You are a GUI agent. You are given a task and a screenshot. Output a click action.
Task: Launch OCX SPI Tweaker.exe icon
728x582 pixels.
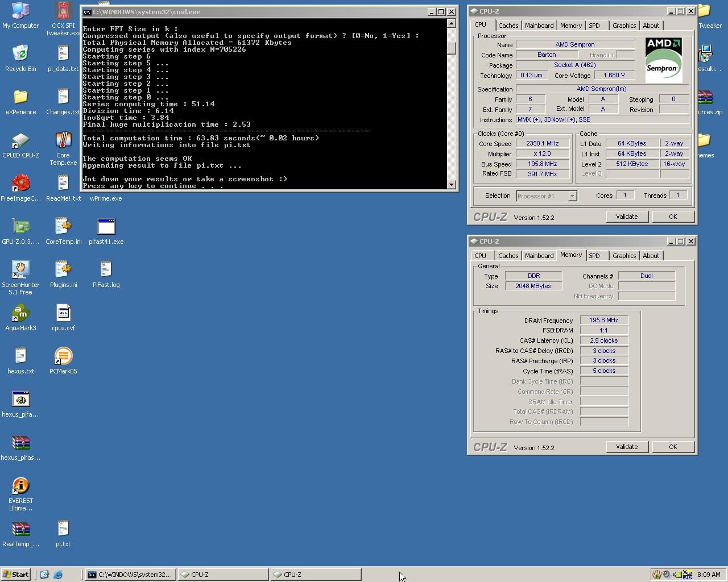coord(63,18)
